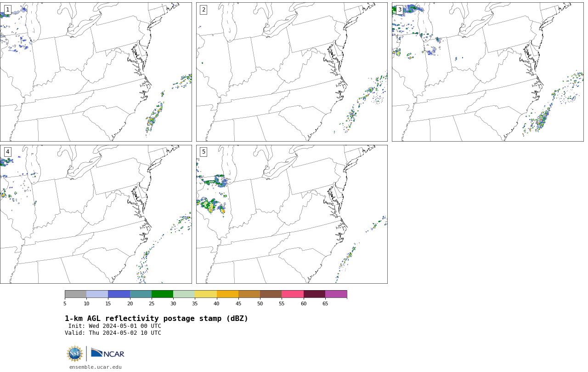
Task: Click the pale green 30-35 dBZ swatch
Action: (184, 294)
